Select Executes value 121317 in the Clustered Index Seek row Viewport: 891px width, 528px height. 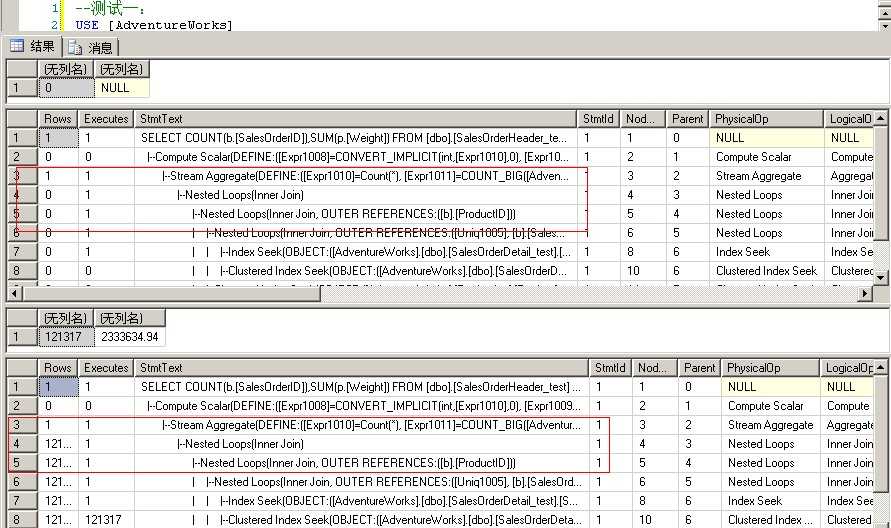106,519
